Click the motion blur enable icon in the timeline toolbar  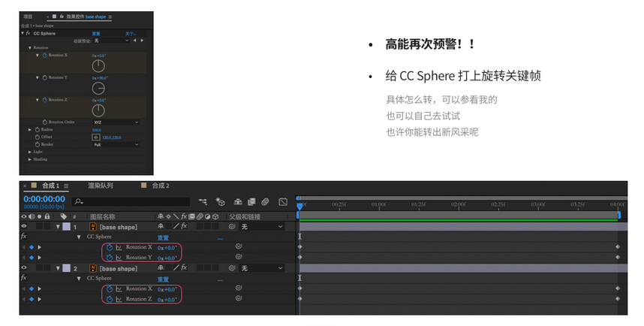tap(266, 201)
